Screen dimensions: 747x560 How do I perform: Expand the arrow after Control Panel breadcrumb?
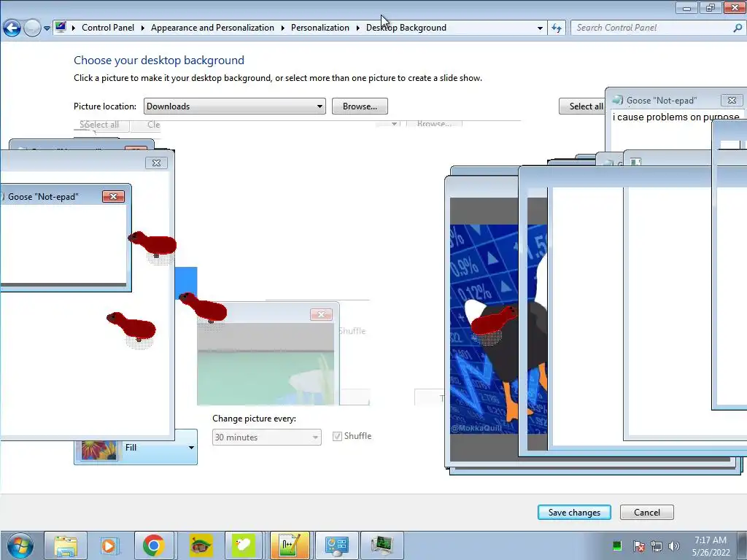point(142,28)
